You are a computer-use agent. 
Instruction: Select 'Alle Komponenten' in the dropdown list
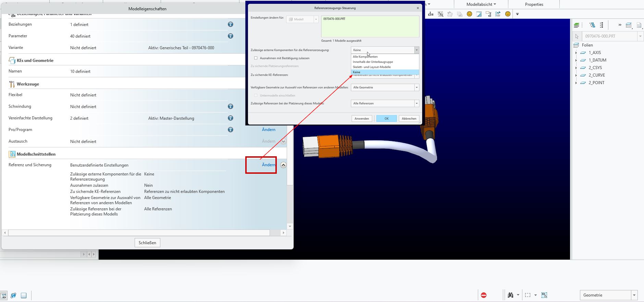pyautogui.click(x=385, y=57)
